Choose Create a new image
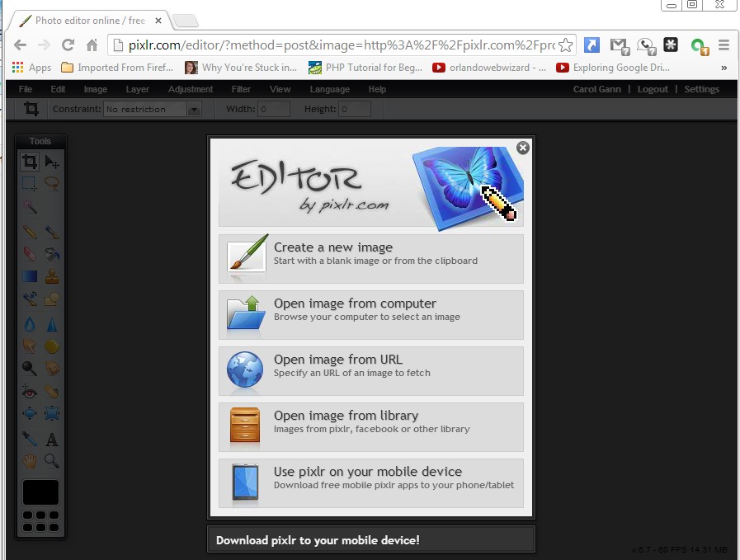The height and width of the screenshot is (560, 740). point(371,258)
